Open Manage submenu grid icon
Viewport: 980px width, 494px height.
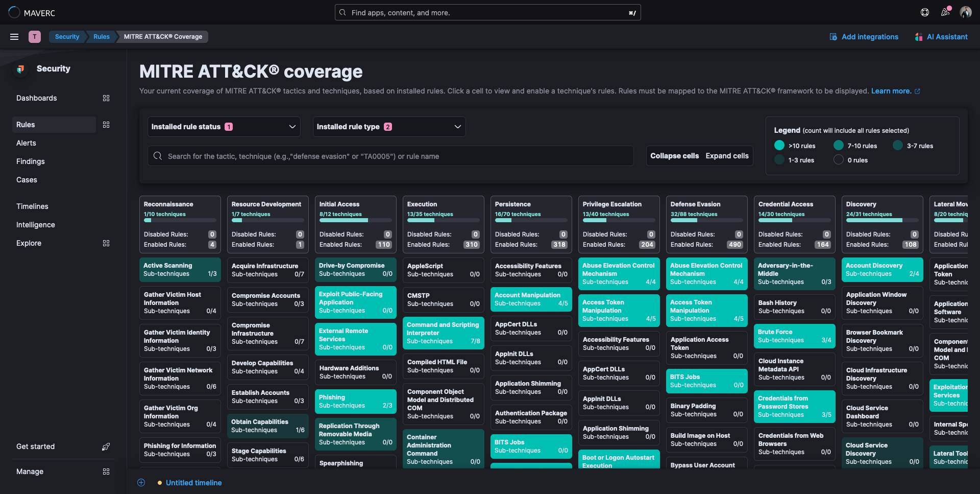click(x=106, y=472)
